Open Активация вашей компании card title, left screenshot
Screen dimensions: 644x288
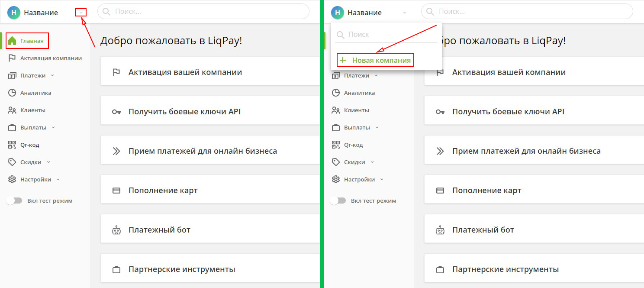point(185,72)
